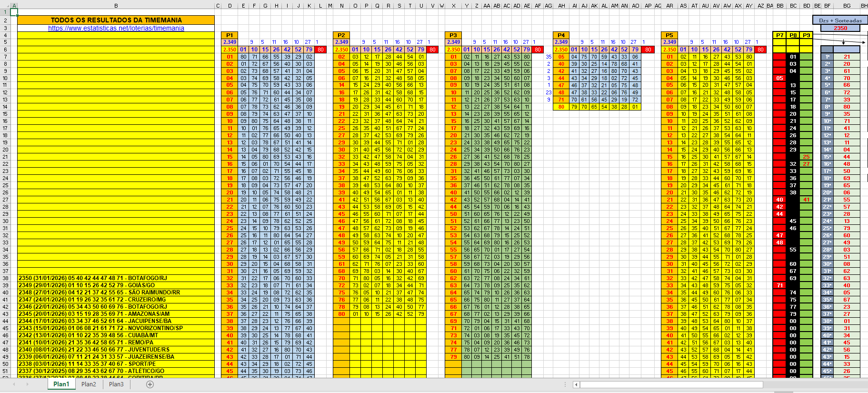
Task: Click the P1 orange header cell
Action: point(229,35)
